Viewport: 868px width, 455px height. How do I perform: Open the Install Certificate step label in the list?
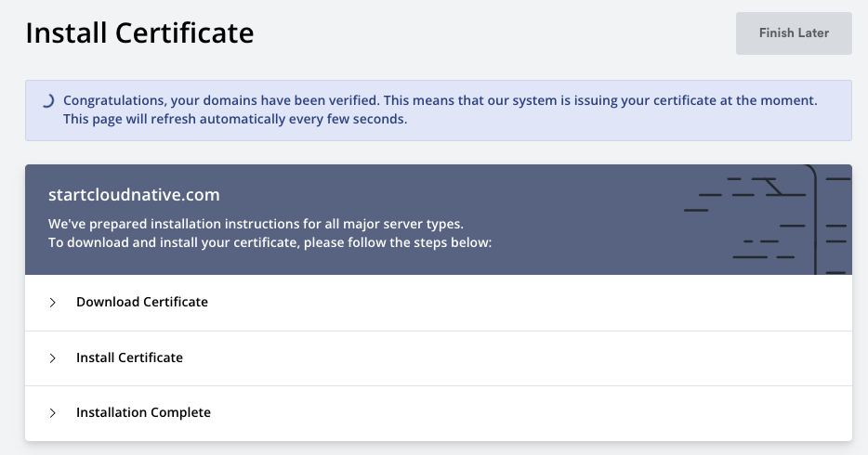pos(129,357)
